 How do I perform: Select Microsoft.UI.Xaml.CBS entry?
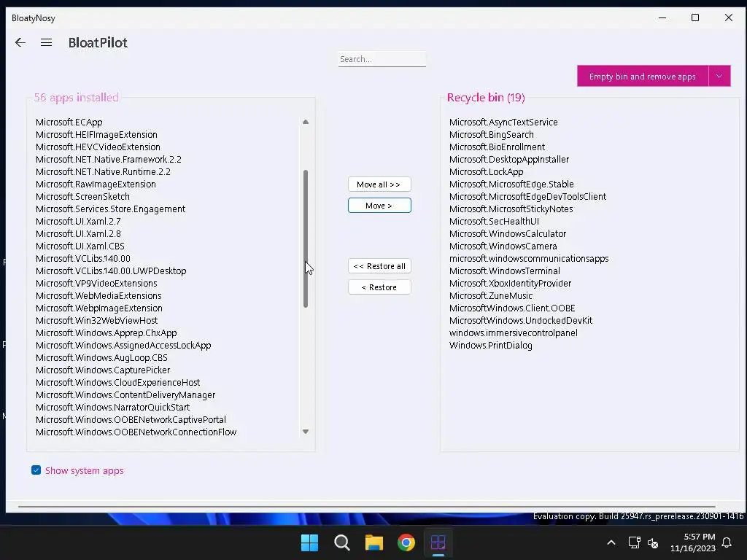click(x=80, y=246)
